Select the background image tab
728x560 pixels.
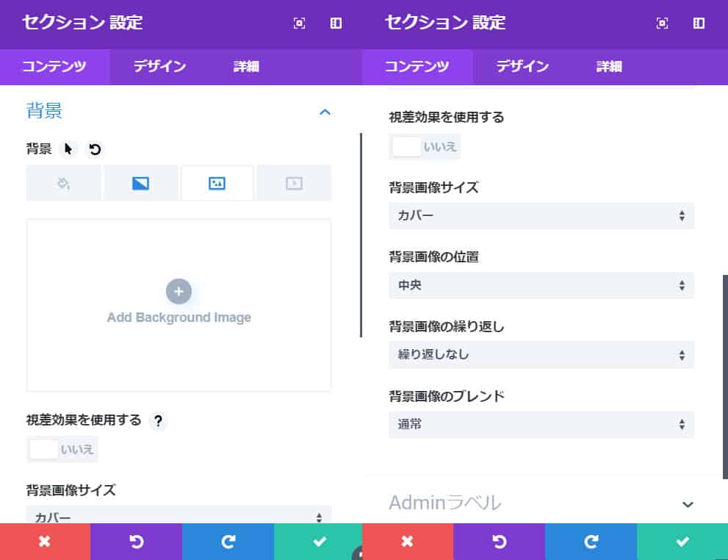click(x=217, y=183)
